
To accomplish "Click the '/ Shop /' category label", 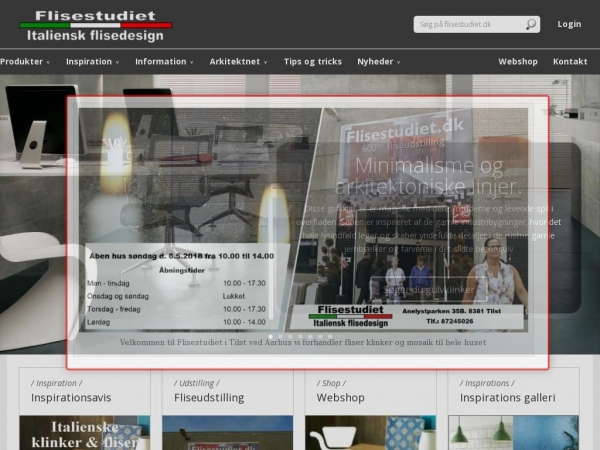I will click(331, 383).
